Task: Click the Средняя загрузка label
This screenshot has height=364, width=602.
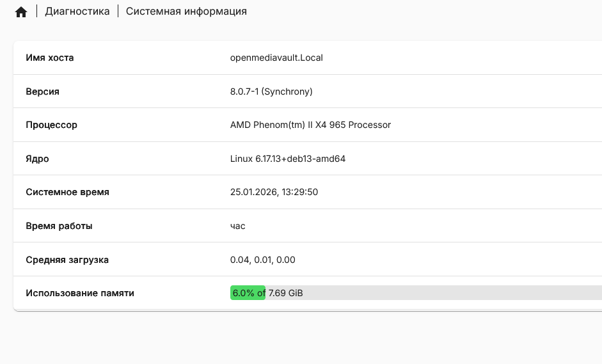Action: point(67,260)
